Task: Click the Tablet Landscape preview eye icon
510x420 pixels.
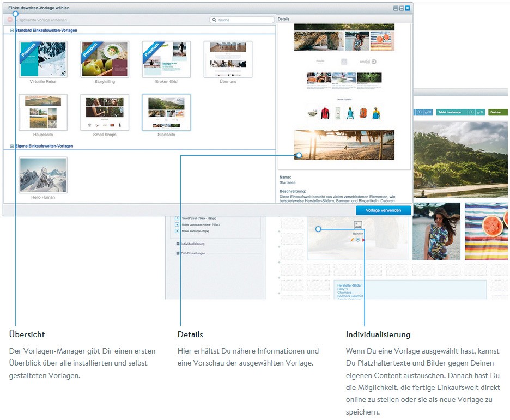Action: click(481, 112)
